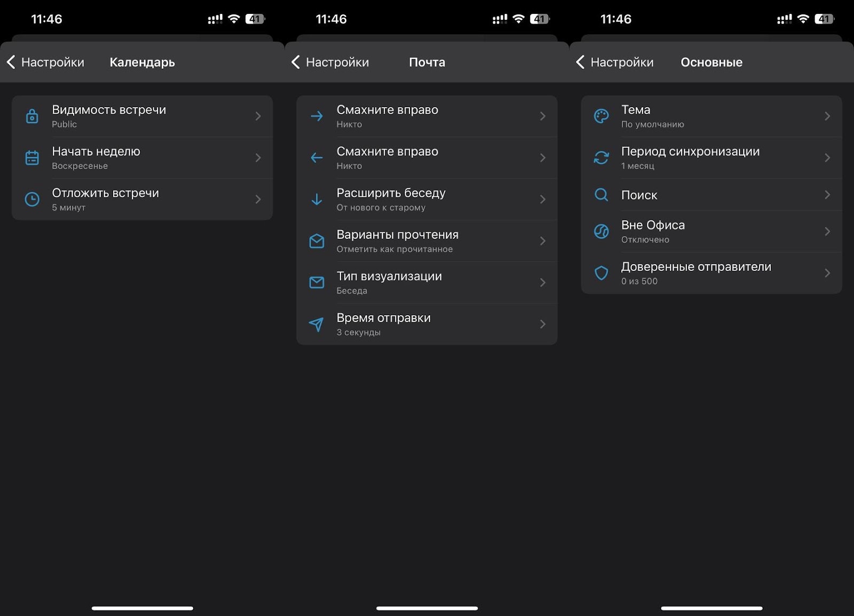Open chevron for Видимость встречи
Image resolution: width=854 pixels, height=616 pixels.
click(258, 116)
